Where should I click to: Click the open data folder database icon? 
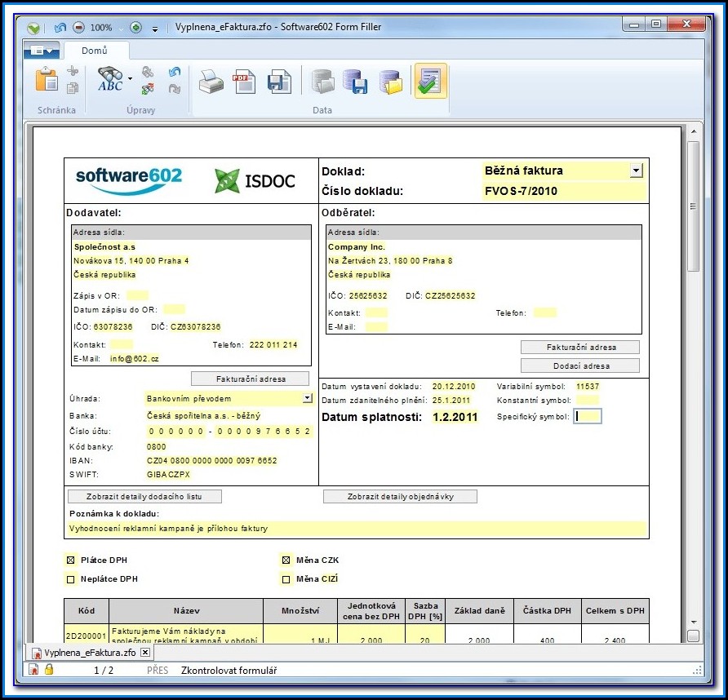[391, 81]
